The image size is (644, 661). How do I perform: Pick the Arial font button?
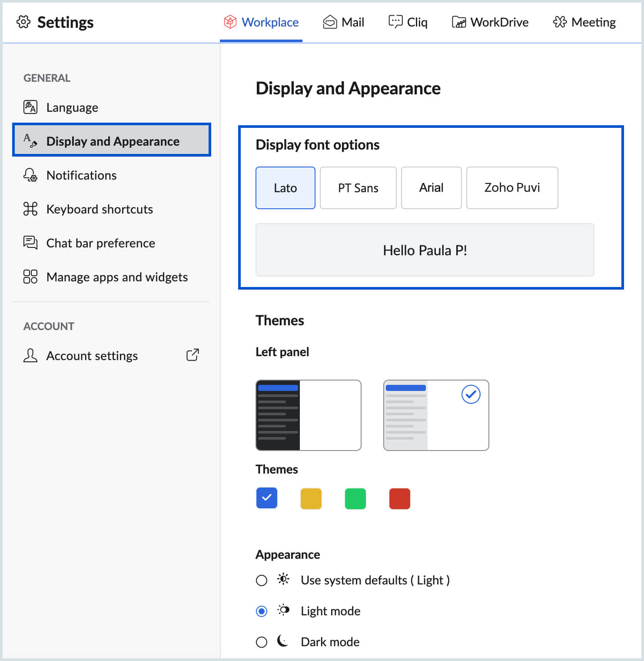coord(431,188)
